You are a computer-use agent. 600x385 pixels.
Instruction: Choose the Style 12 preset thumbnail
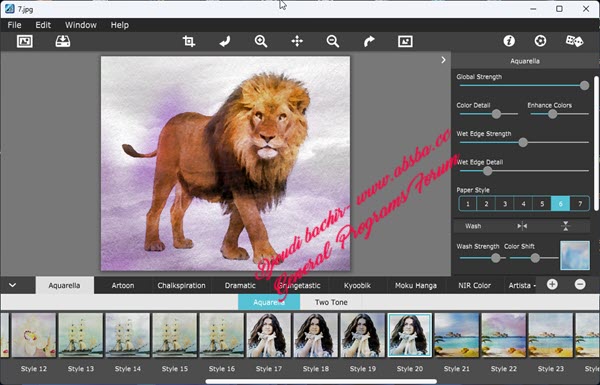[34, 335]
